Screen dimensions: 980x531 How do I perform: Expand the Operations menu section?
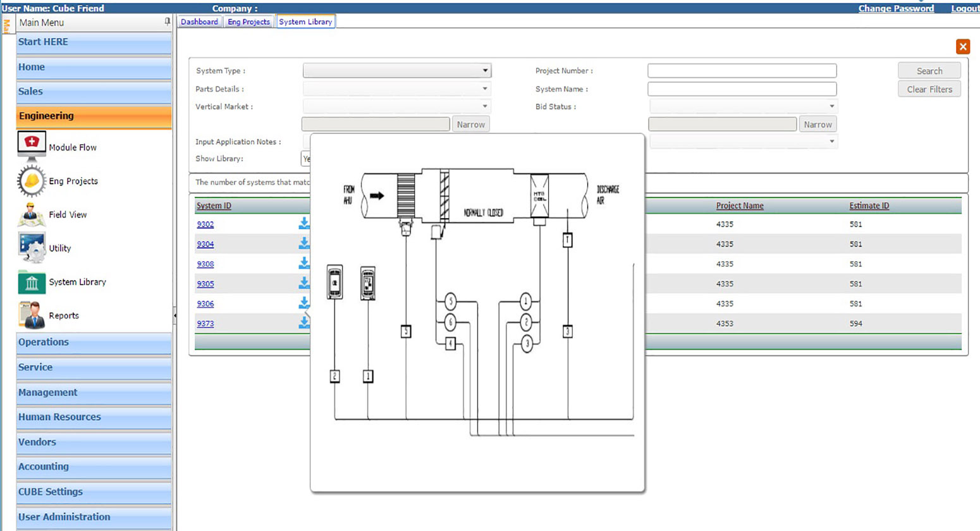coord(94,342)
